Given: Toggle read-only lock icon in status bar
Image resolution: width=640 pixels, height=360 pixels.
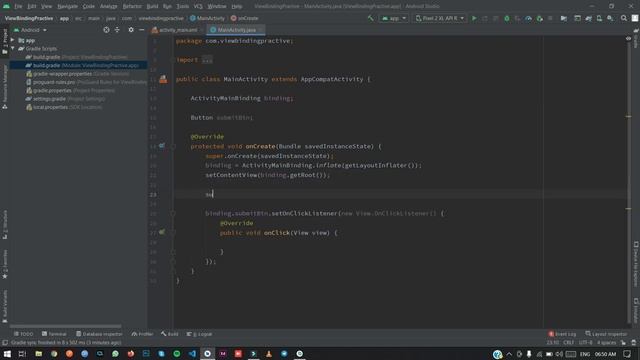Looking at the screenshot, I should pyautogui.click(x=623, y=342).
